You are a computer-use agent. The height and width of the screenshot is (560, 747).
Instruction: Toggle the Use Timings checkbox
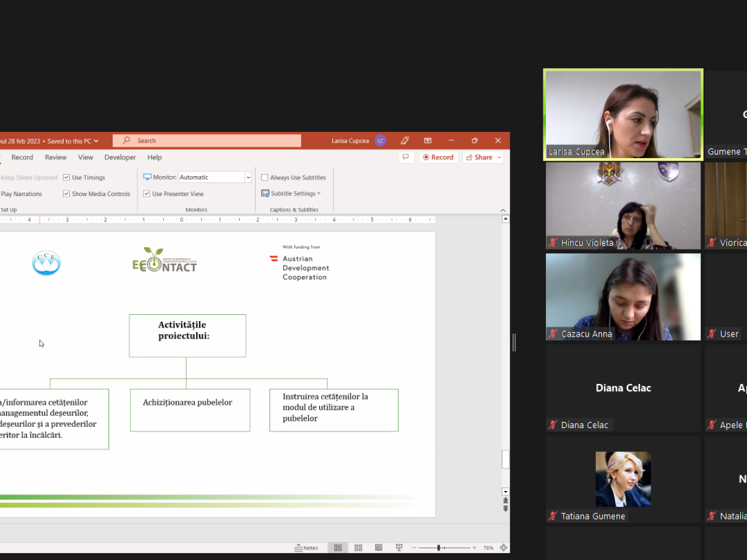(x=66, y=177)
